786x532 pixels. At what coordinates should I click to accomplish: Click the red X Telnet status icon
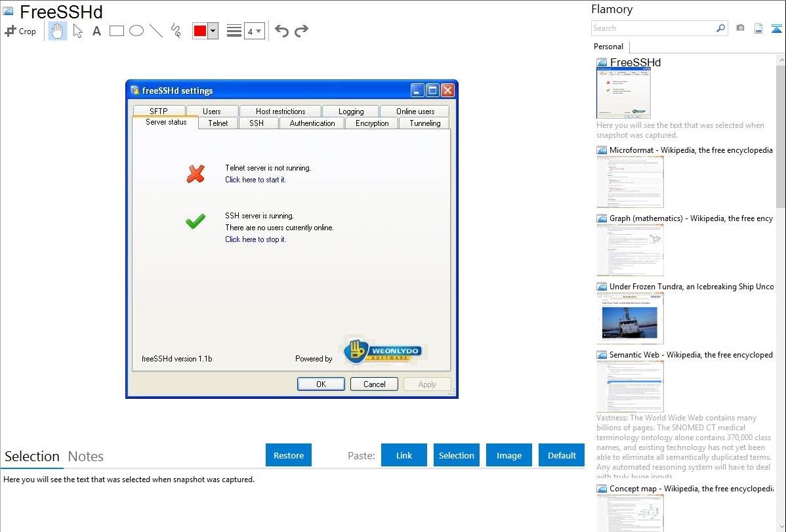click(196, 174)
